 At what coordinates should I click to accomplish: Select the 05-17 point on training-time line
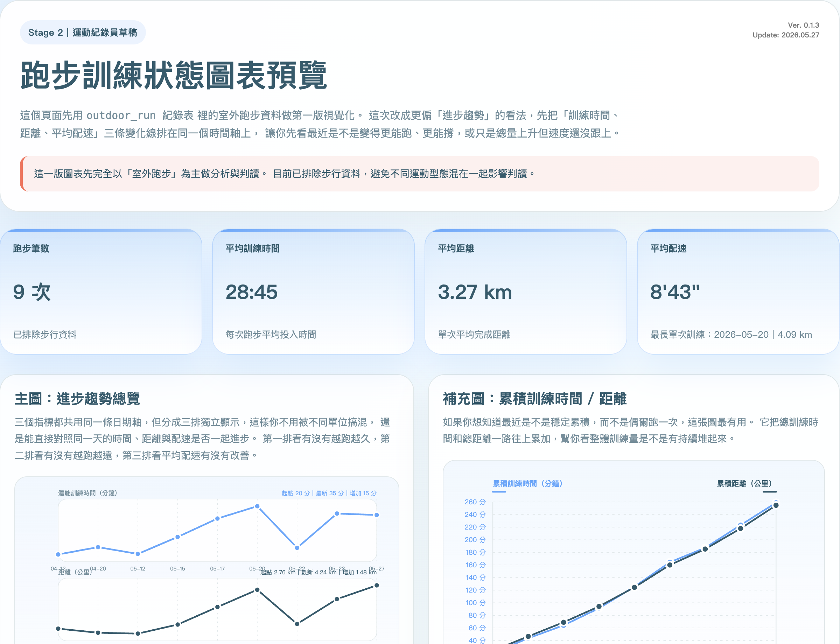[217, 519]
